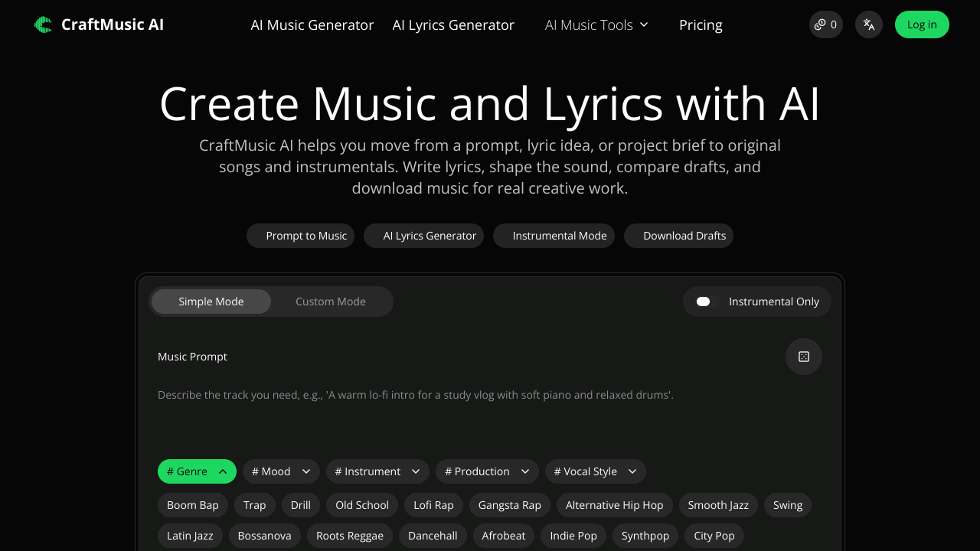
Task: Add the Roots Reggae genre tag
Action: [350, 536]
